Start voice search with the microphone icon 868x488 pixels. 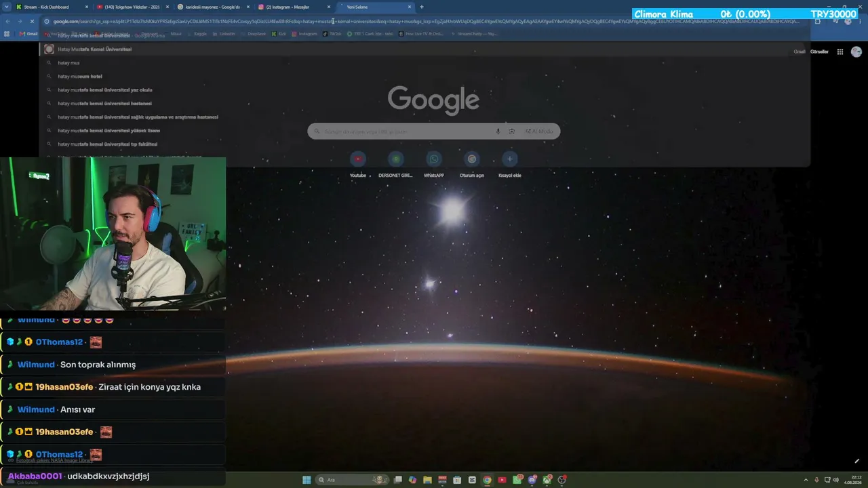pos(498,131)
